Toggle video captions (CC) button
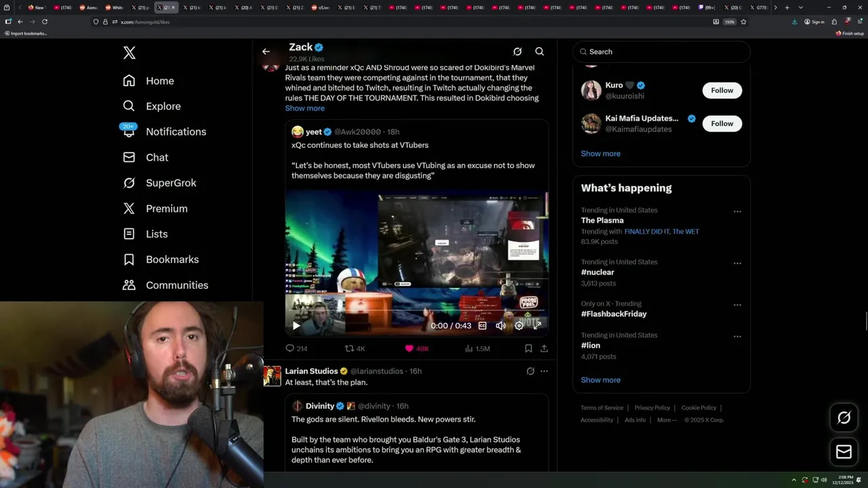Screen dimensions: 868x488 click(x=482, y=326)
